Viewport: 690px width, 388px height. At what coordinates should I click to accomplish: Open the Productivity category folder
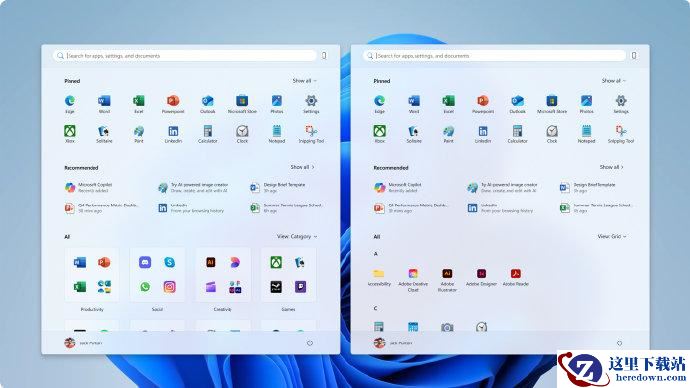tap(92, 279)
